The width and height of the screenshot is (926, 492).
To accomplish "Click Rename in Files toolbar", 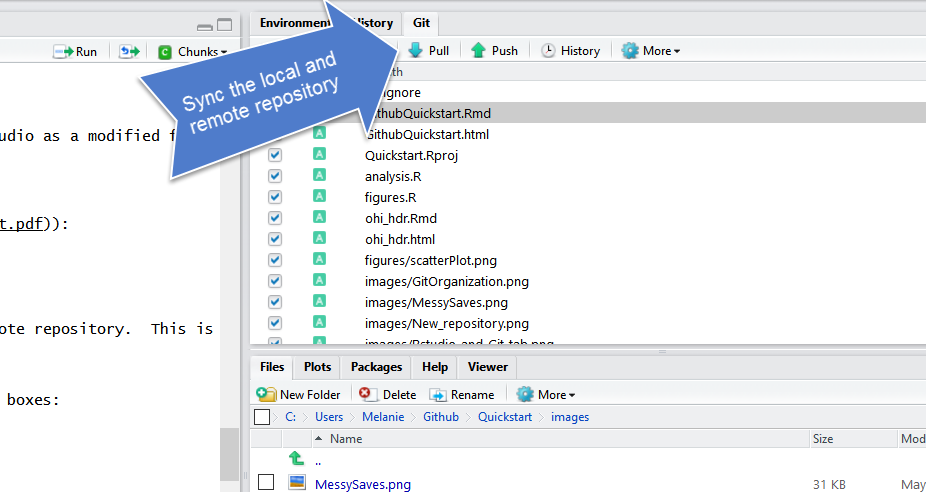I will click(x=462, y=395).
